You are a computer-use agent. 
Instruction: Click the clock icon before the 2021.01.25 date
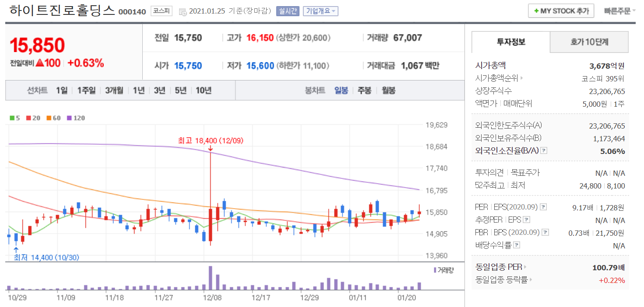click(183, 11)
